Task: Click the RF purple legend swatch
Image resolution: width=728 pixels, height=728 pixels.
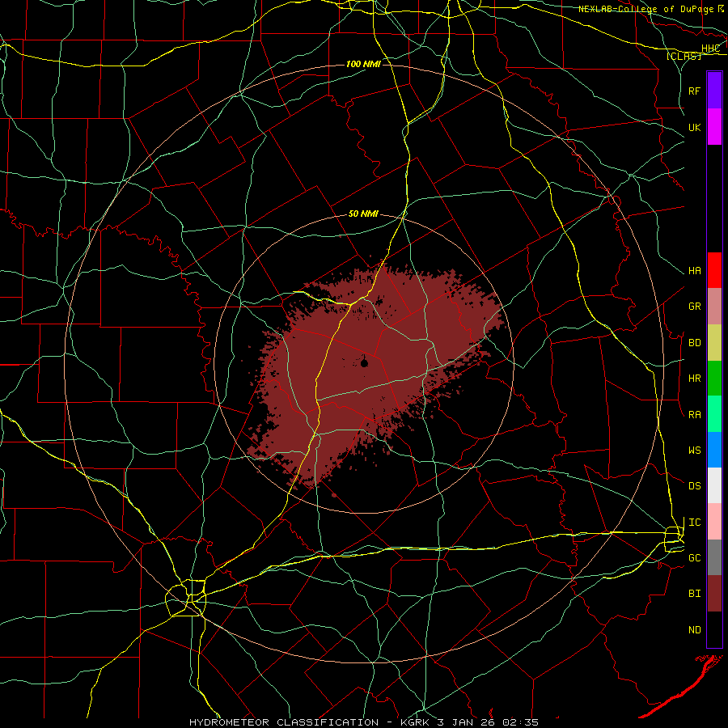Action: 714,91
